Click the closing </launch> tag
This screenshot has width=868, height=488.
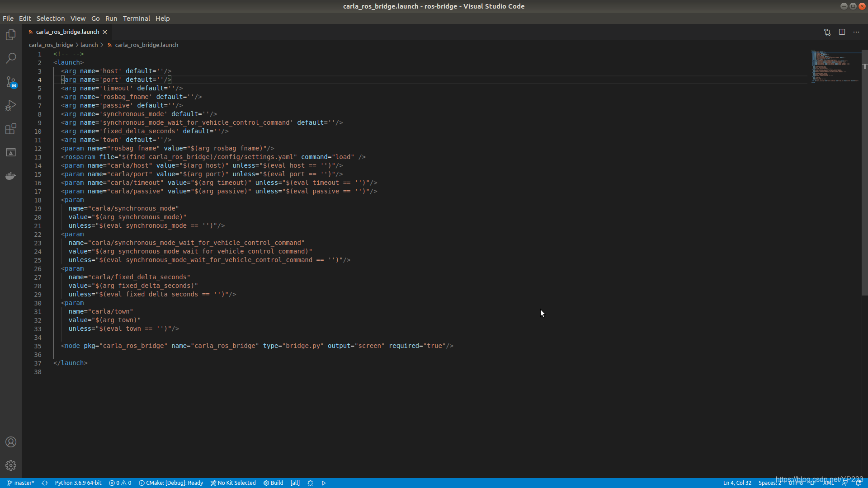(x=70, y=363)
